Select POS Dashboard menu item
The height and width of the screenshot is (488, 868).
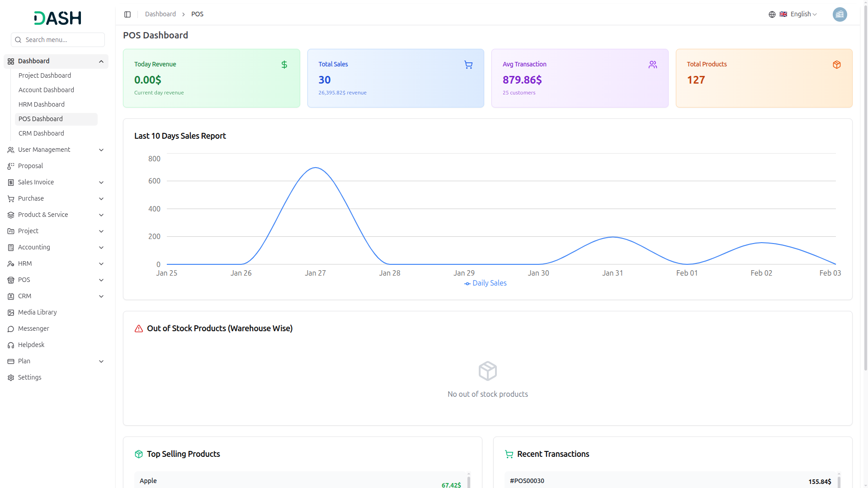point(56,119)
